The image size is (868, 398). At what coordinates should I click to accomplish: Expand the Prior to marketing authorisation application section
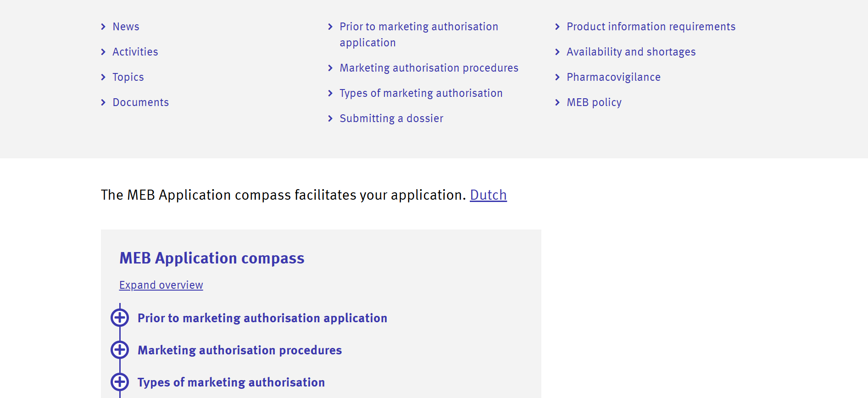[x=120, y=318]
